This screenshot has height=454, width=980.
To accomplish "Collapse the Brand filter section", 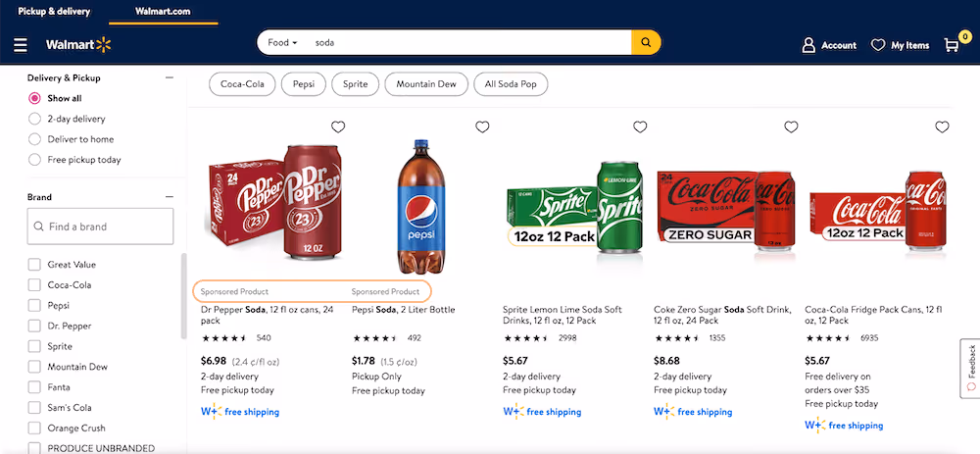I will tap(169, 196).
